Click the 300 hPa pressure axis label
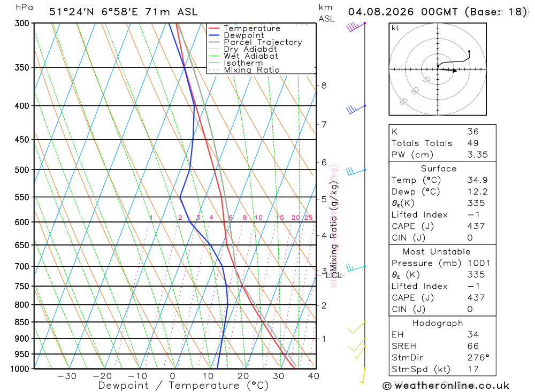 pos(22,24)
